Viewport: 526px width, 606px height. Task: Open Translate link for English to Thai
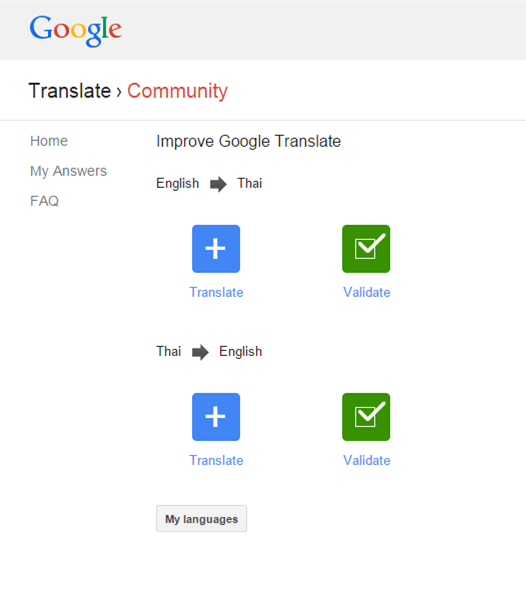pyautogui.click(x=216, y=292)
